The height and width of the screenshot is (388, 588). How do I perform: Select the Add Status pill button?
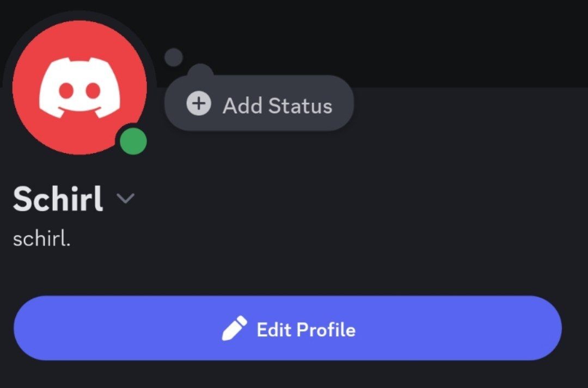coord(259,103)
